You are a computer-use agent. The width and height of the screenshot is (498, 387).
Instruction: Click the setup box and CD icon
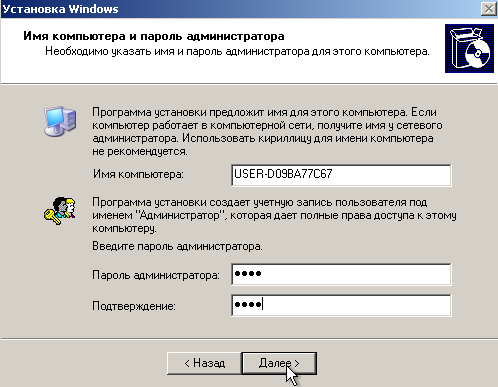coord(469,48)
